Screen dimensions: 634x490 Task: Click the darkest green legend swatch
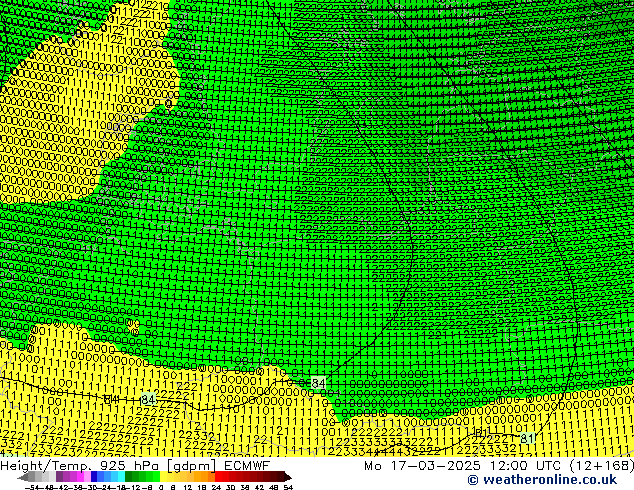point(129,477)
